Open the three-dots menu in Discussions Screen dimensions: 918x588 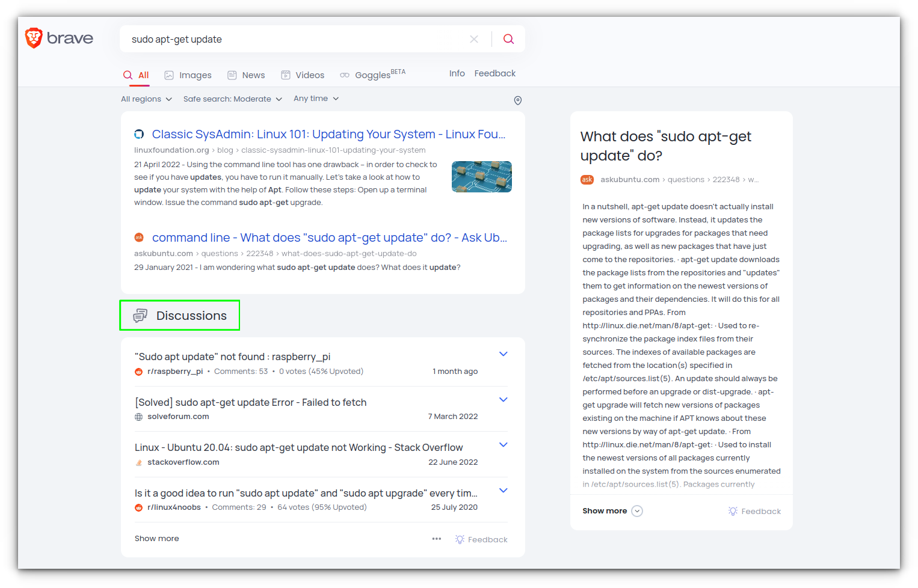[437, 539]
